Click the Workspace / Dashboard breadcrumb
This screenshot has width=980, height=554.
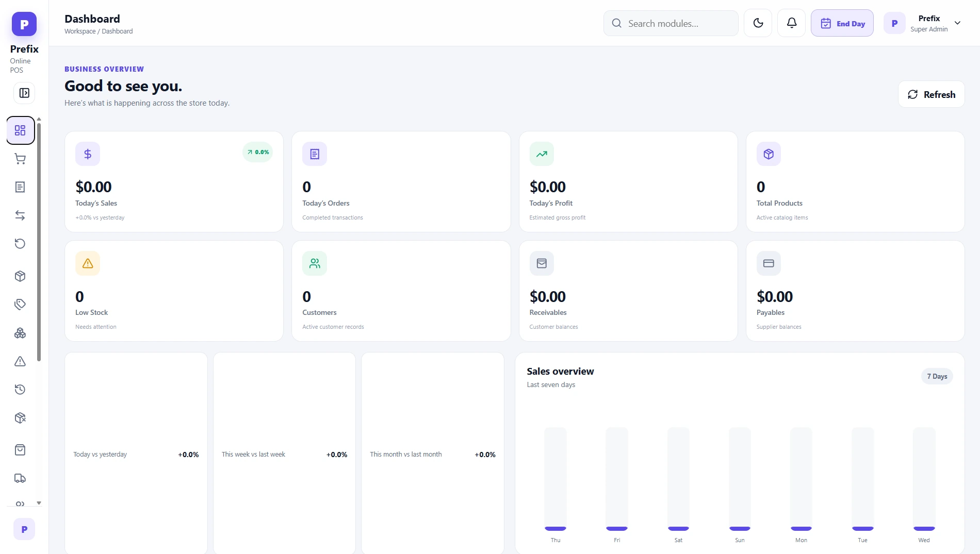tap(99, 31)
